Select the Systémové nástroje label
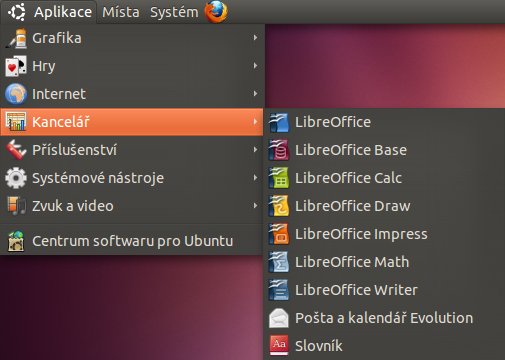The image size is (505, 360). (98, 178)
